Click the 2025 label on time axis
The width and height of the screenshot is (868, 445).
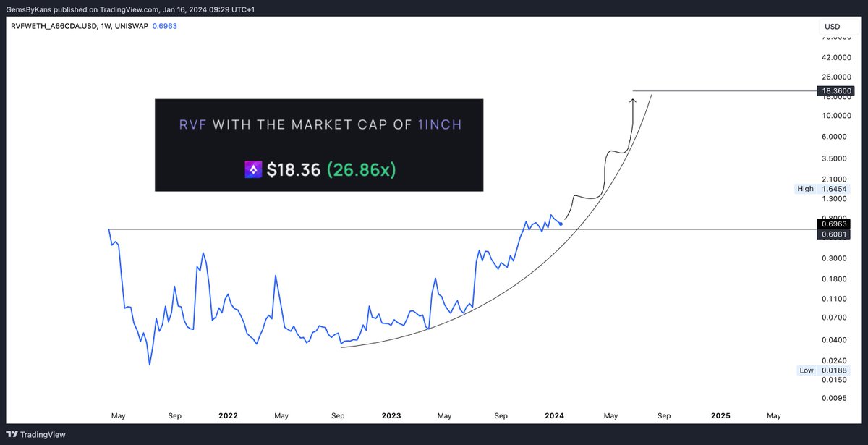click(720, 416)
